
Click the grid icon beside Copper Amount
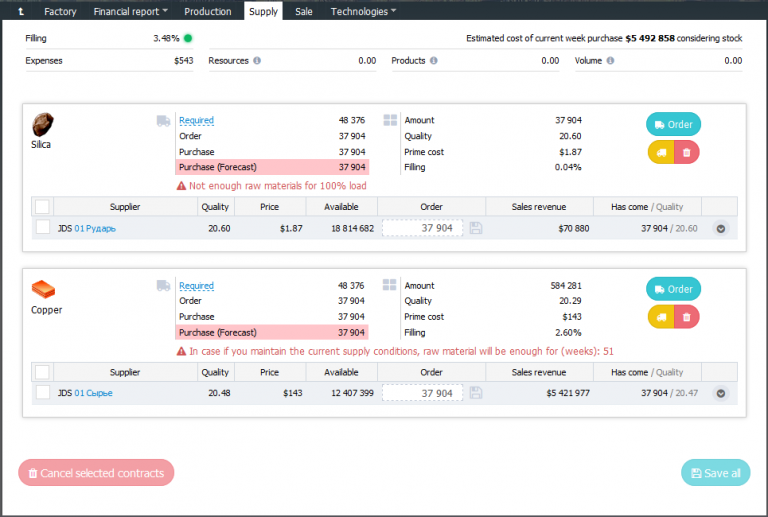pos(390,286)
